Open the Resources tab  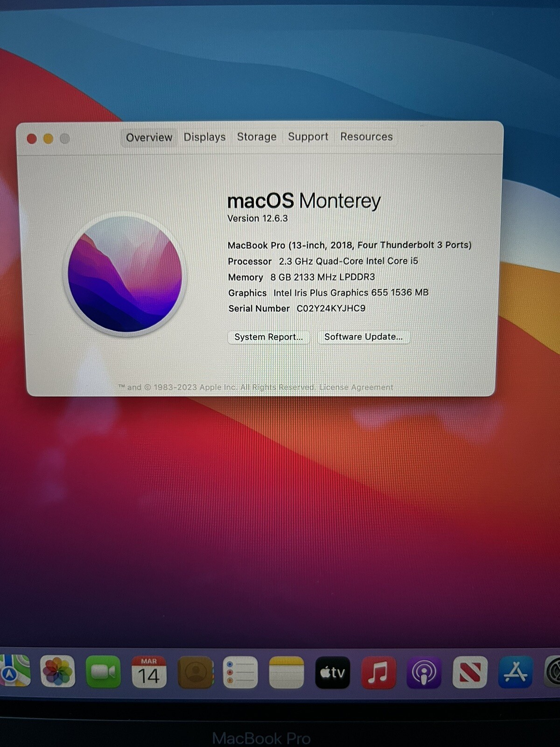click(366, 136)
